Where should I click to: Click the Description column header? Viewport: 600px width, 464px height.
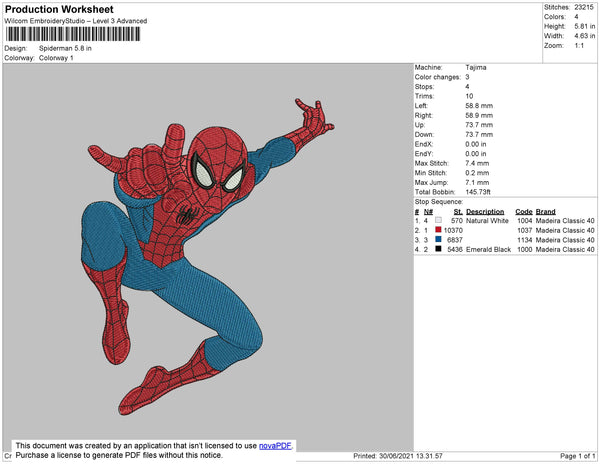pos(485,212)
